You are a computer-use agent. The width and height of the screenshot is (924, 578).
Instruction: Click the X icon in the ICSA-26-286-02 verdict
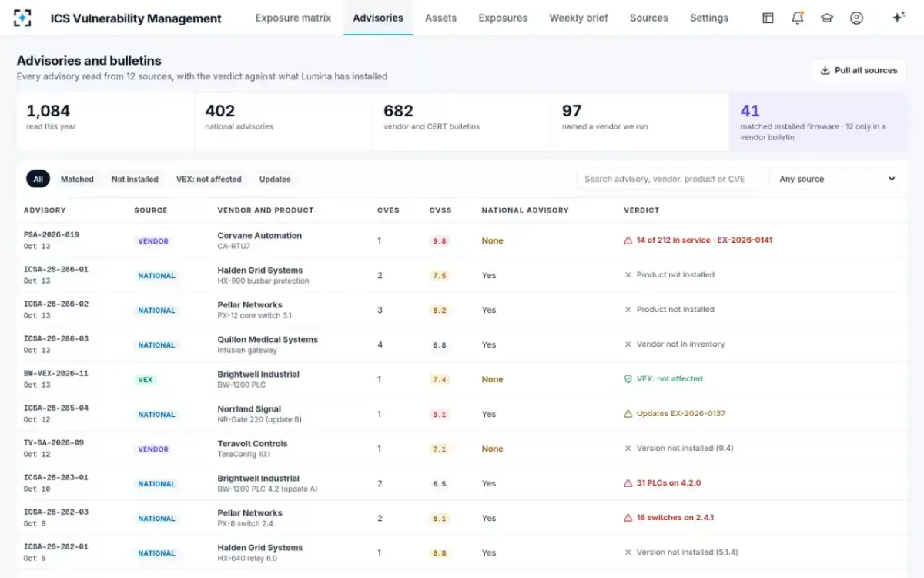[628, 310]
